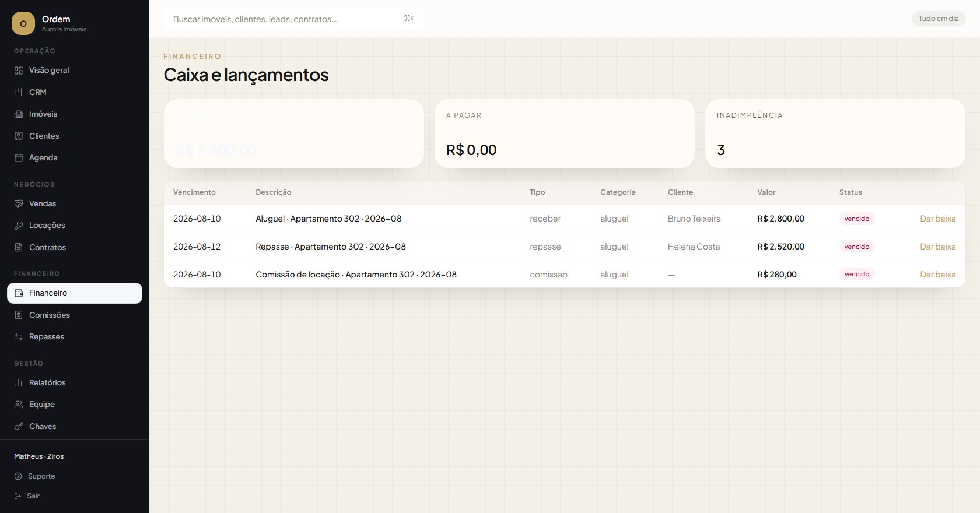
Task: Dar baixa on the Comissão de locação entry
Action: (937, 275)
